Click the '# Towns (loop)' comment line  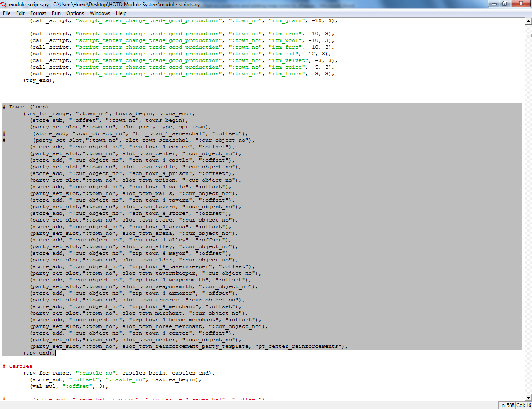coord(25,107)
